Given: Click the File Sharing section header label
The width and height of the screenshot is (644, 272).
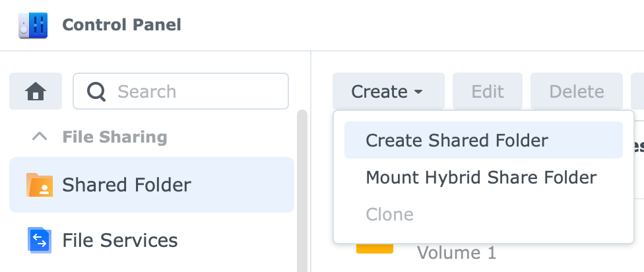Looking at the screenshot, I should (x=115, y=137).
